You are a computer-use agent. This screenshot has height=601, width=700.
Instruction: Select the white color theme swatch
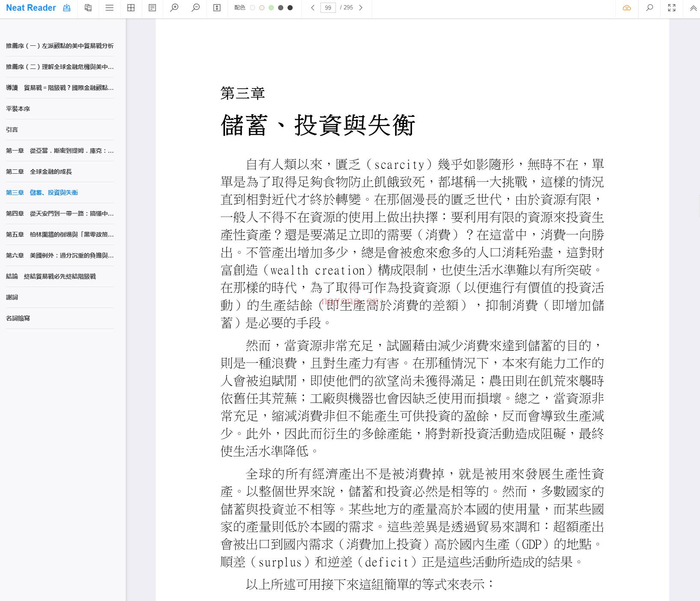coord(252,8)
